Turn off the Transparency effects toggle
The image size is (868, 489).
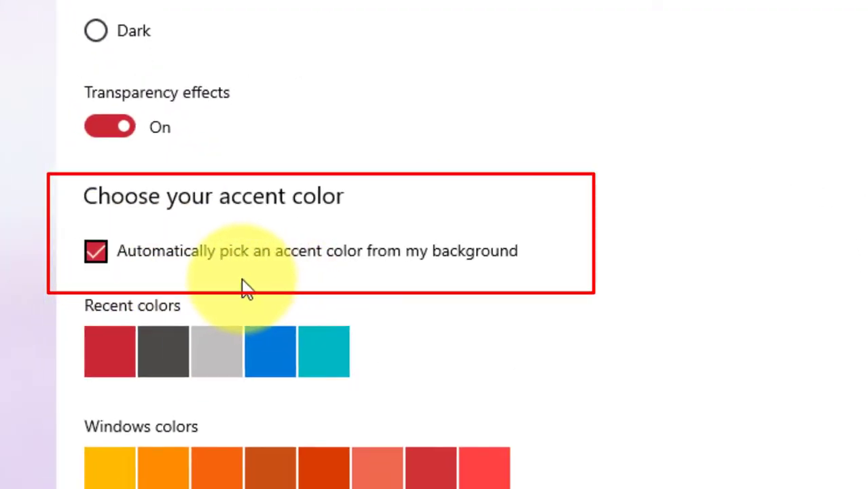coord(110,127)
